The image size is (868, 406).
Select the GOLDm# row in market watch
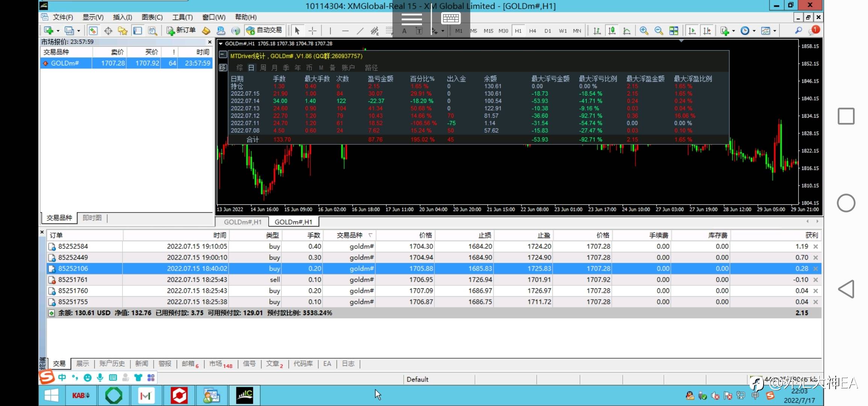(65, 63)
